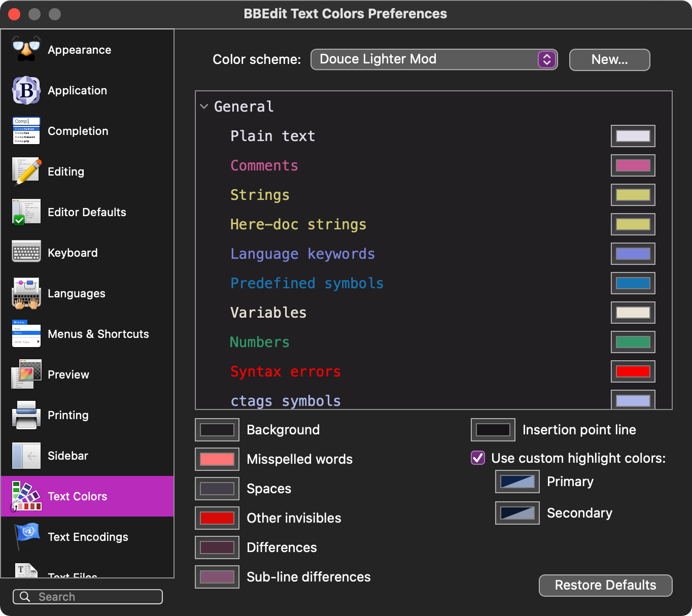
Task: Select the Preview sidebar label
Action: point(68,374)
